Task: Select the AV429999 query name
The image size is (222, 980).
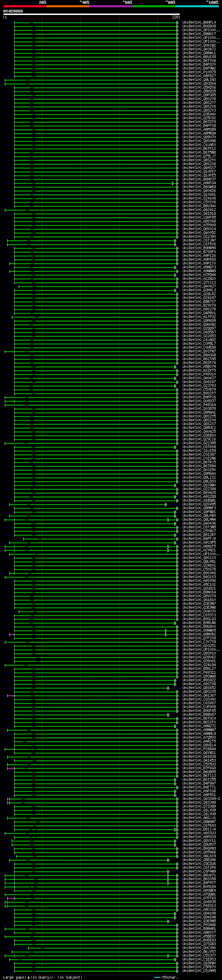Action: click(13, 11)
